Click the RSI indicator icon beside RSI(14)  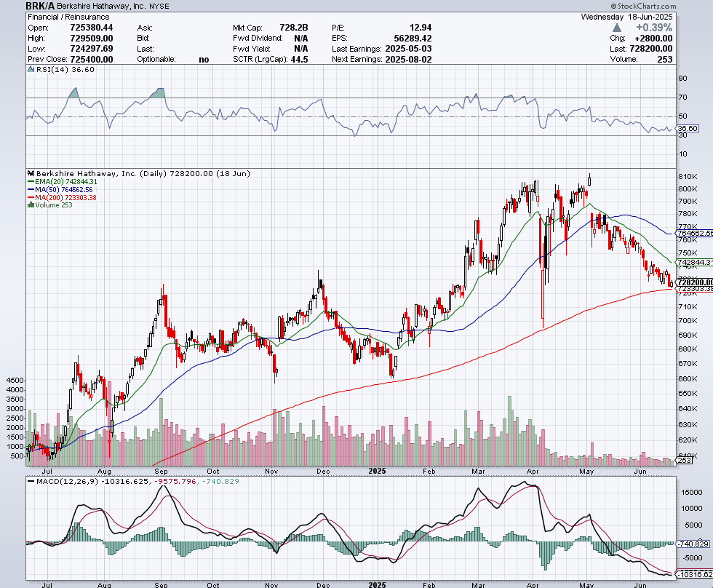click(x=31, y=70)
